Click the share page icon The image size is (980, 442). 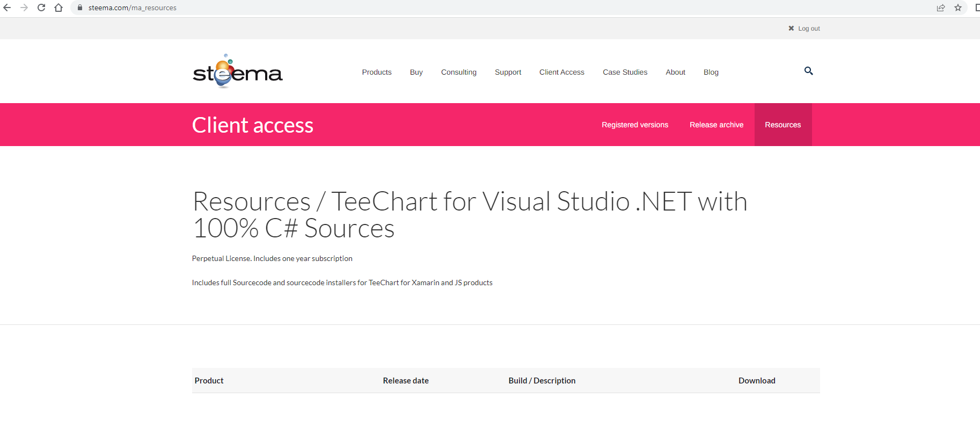click(x=941, y=8)
